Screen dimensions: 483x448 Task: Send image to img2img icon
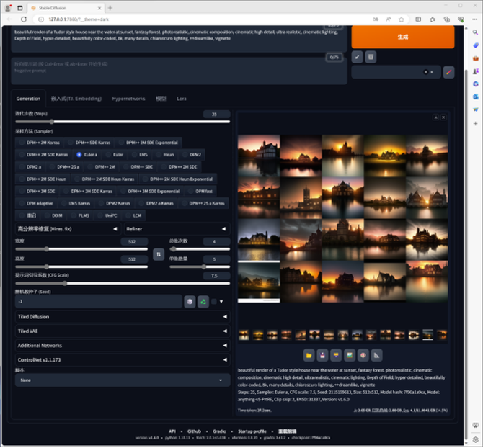pos(350,355)
